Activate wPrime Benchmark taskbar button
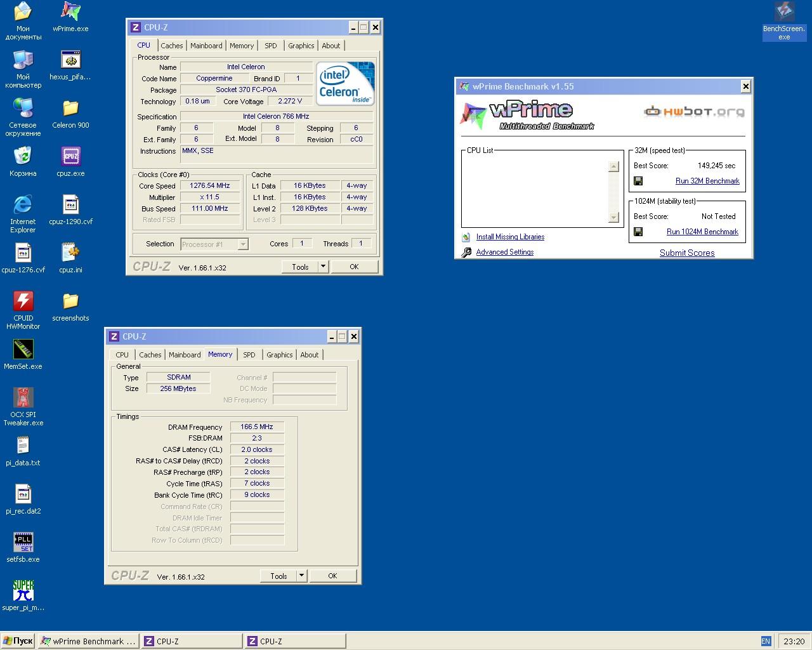 [88, 641]
